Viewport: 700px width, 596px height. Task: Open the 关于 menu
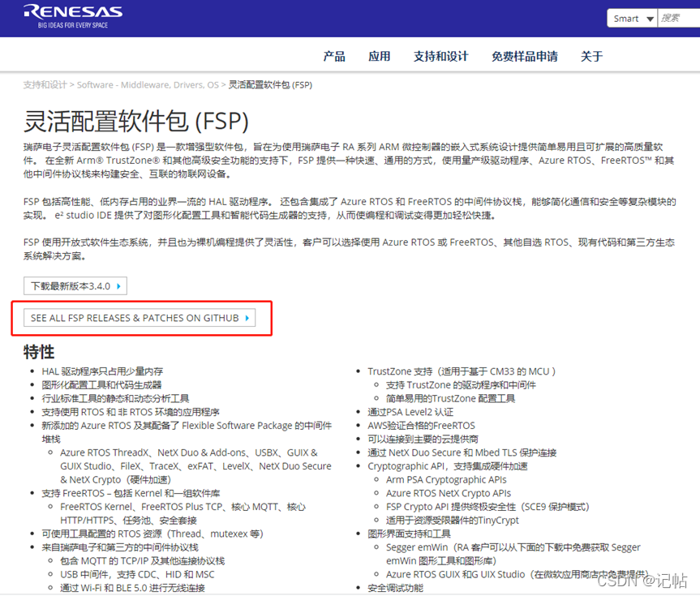tap(591, 56)
